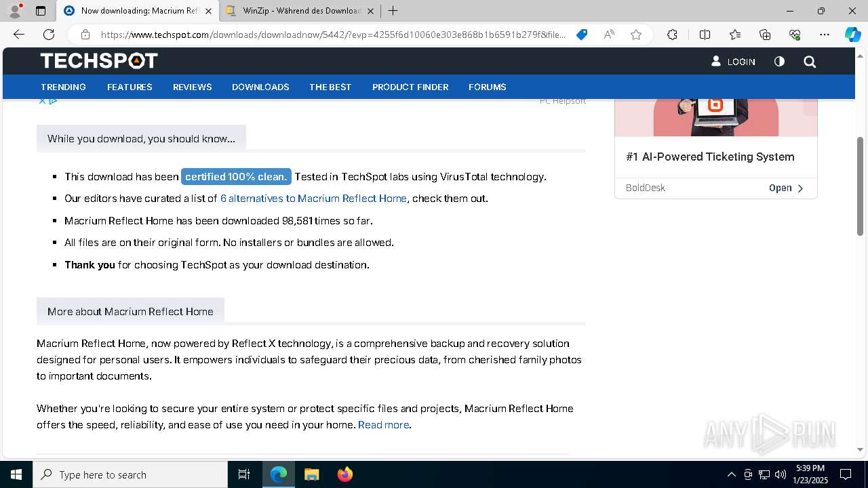Open Task View on taskbar

click(x=244, y=474)
